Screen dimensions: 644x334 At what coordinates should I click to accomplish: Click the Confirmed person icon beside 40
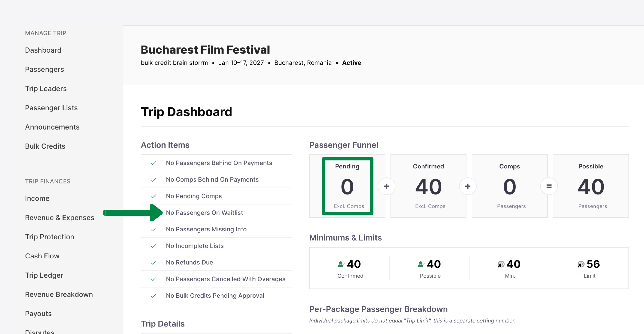point(341,264)
